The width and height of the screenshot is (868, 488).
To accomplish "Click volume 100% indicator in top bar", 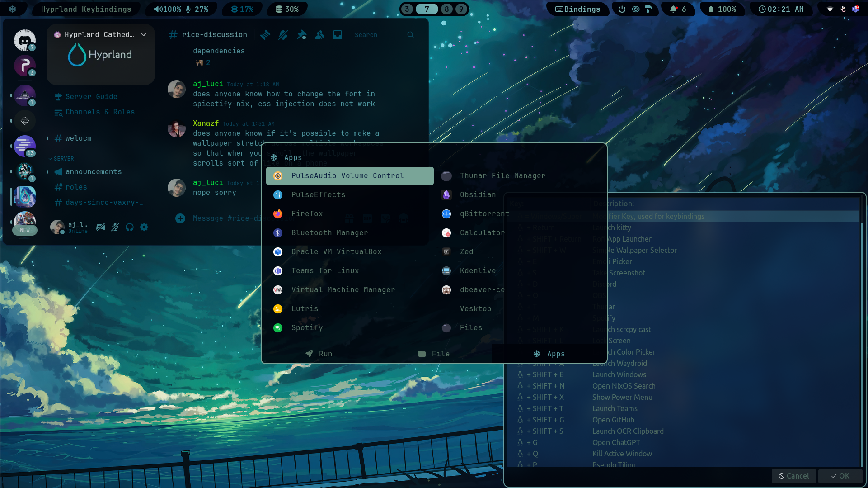I will click(x=167, y=9).
